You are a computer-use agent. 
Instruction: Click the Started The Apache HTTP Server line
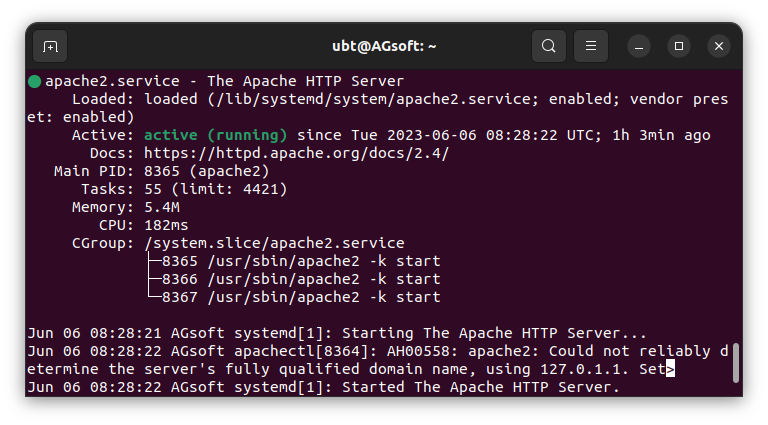pyautogui.click(x=324, y=387)
